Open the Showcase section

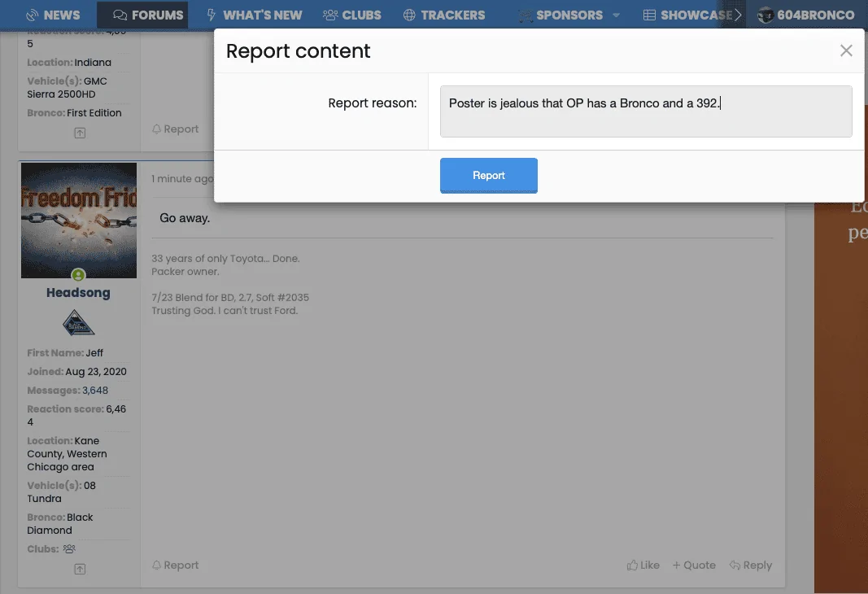pyautogui.click(x=687, y=15)
